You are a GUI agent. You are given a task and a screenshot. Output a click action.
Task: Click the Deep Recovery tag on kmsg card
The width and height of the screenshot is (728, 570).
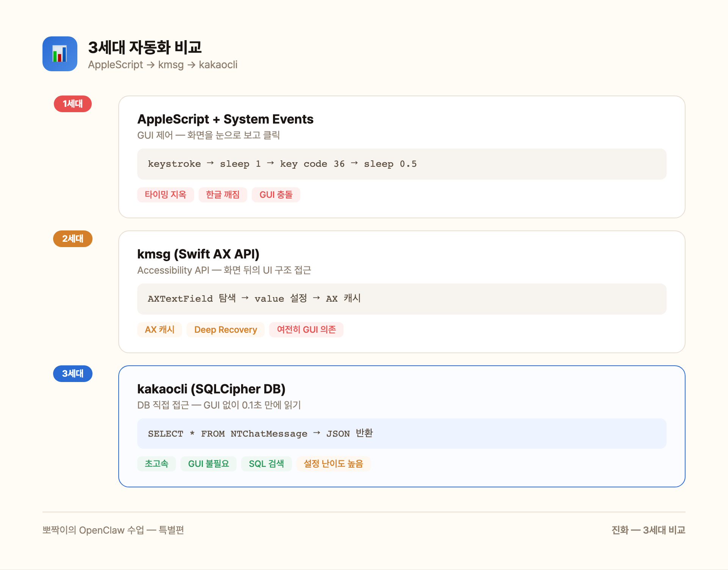[x=226, y=329]
